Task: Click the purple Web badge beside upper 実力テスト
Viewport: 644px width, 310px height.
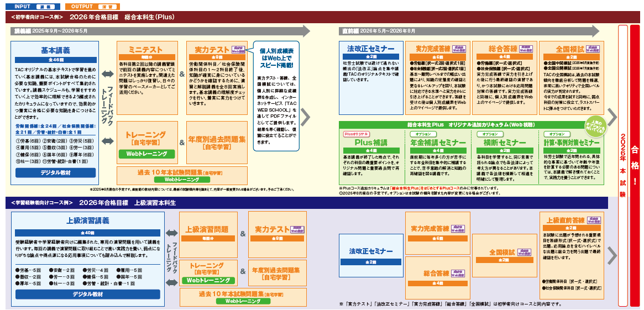Action: point(238,50)
